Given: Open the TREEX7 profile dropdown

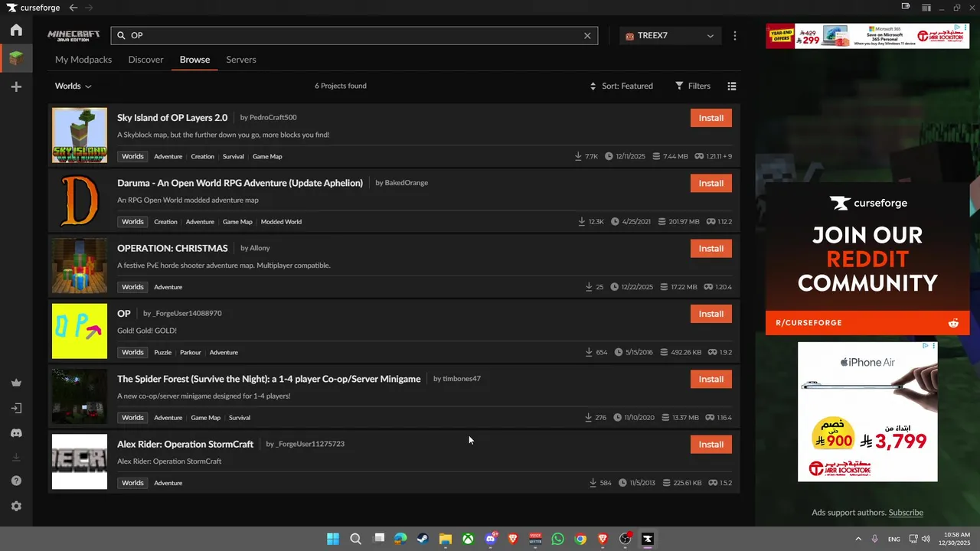Looking at the screenshot, I should pyautogui.click(x=670, y=35).
